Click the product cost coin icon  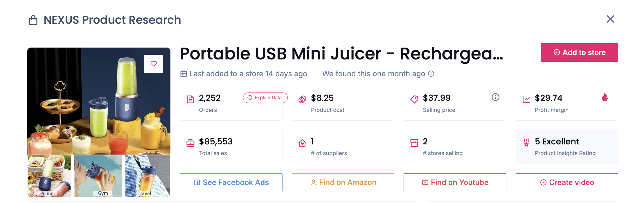coord(302,99)
